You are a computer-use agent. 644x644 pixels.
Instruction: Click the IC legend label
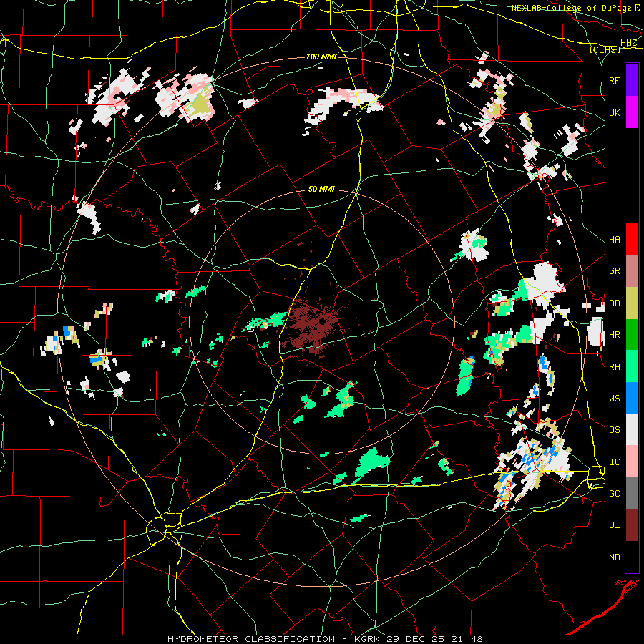[x=614, y=462]
